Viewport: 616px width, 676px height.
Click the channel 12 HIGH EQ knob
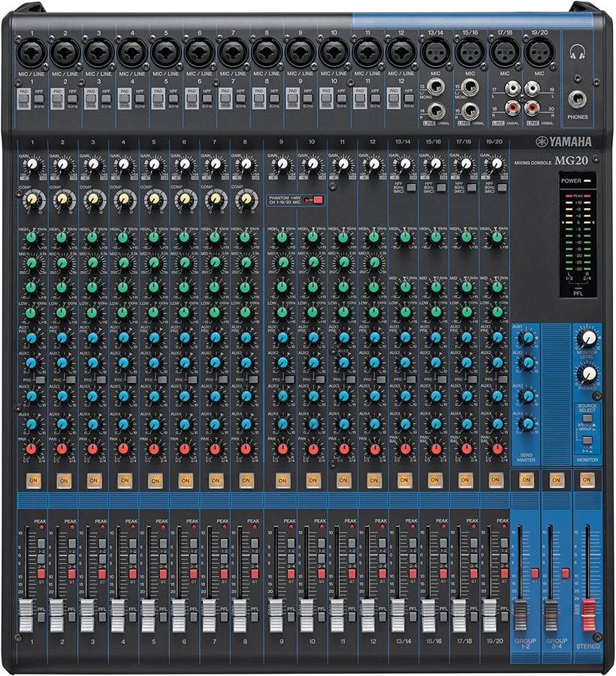(373, 237)
